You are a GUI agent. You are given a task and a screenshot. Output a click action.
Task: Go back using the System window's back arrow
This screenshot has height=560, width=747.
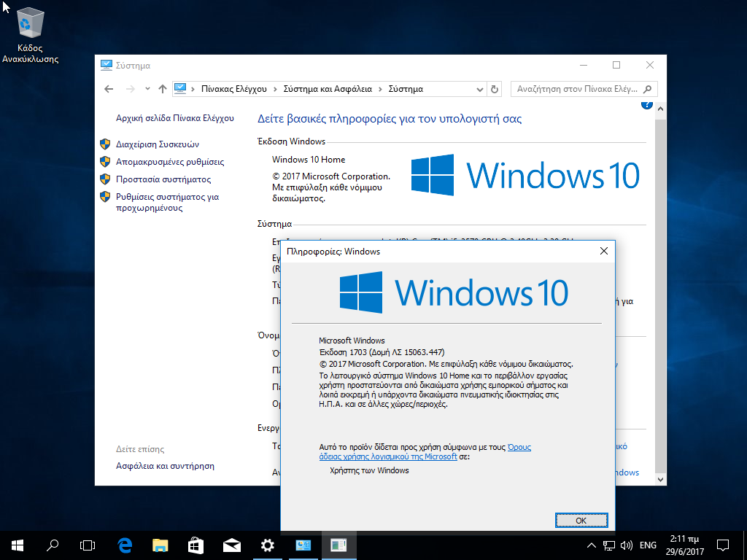[109, 89]
